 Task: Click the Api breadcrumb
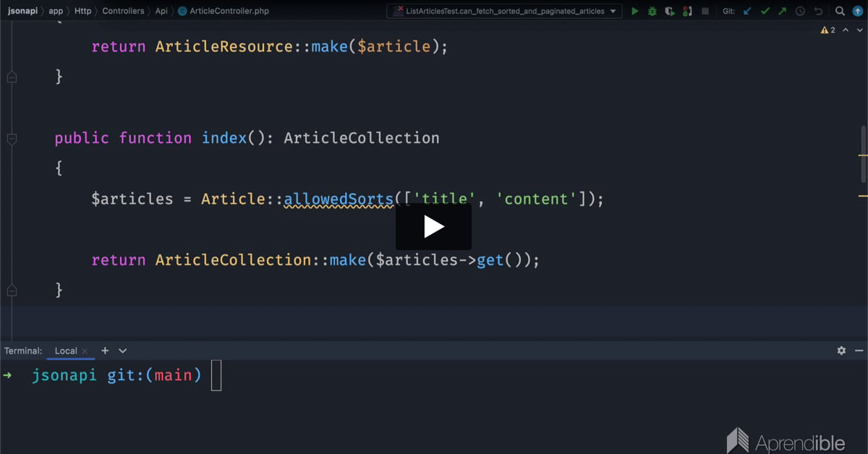click(x=161, y=11)
